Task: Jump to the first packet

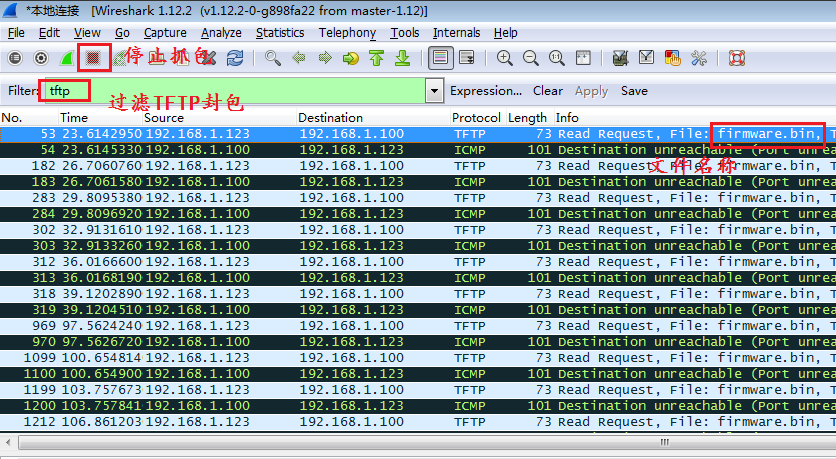Action: (376, 58)
